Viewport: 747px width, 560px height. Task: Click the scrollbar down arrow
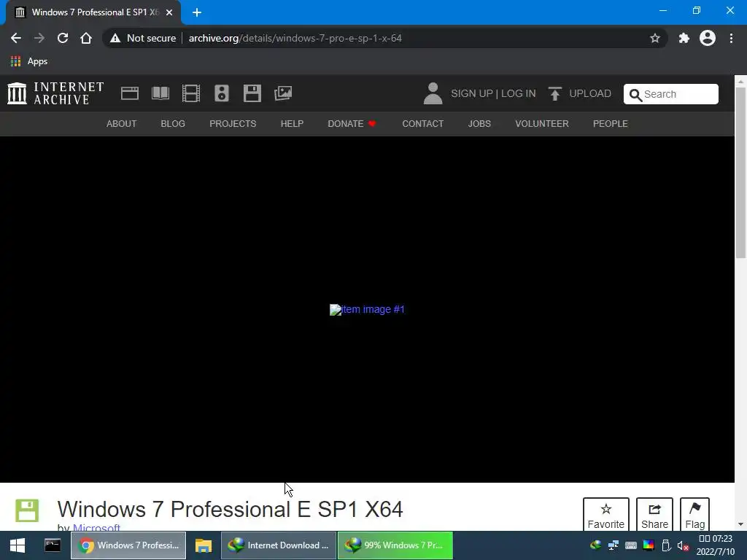(740, 524)
